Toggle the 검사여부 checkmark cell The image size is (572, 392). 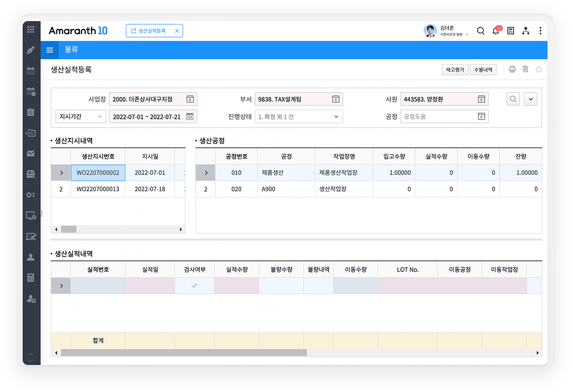click(x=194, y=285)
